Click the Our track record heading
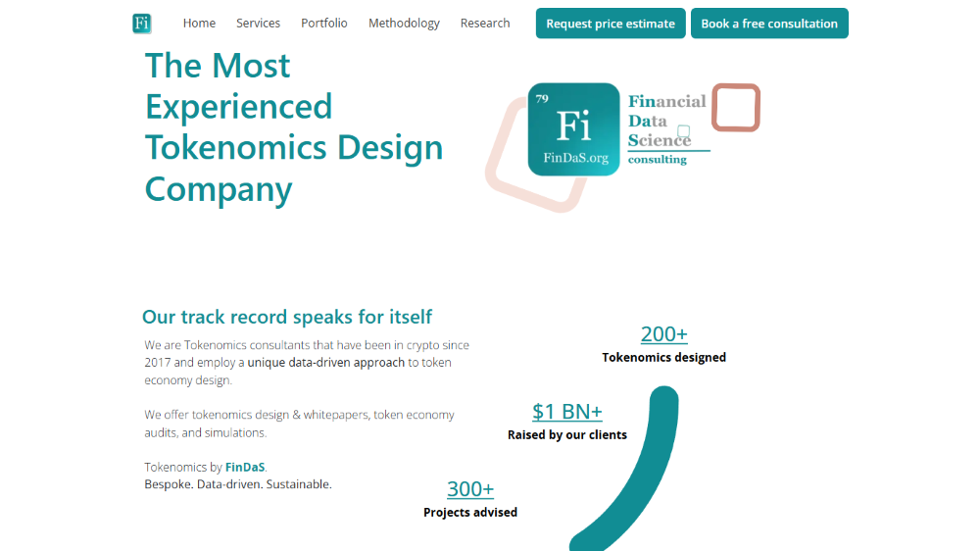 pyautogui.click(x=287, y=317)
